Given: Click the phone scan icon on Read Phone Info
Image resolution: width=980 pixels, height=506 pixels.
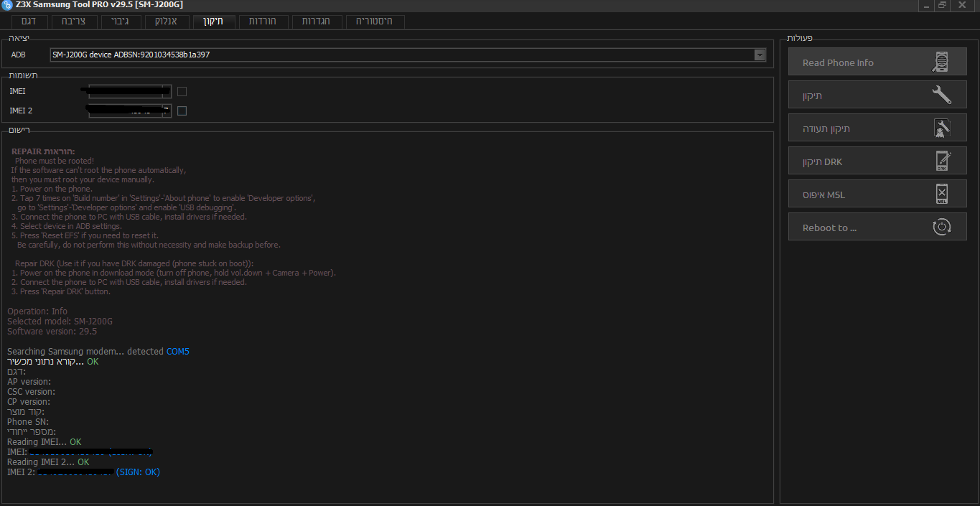Looking at the screenshot, I should tap(940, 62).
